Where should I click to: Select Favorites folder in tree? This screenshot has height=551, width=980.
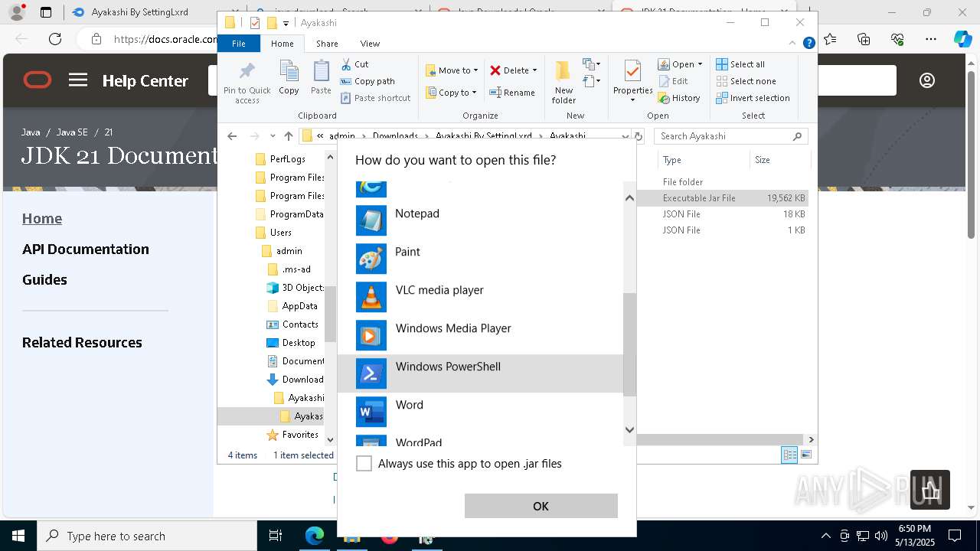(x=292, y=435)
